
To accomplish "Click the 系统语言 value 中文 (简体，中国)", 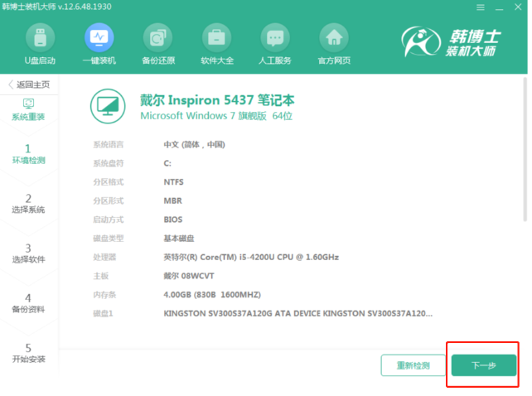I will click(x=195, y=144).
